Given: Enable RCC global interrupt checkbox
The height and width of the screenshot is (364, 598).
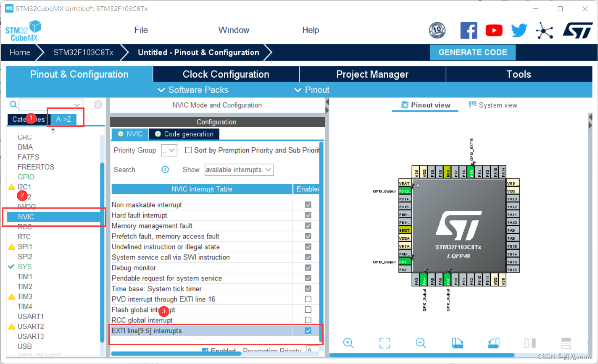Looking at the screenshot, I should tap(308, 320).
